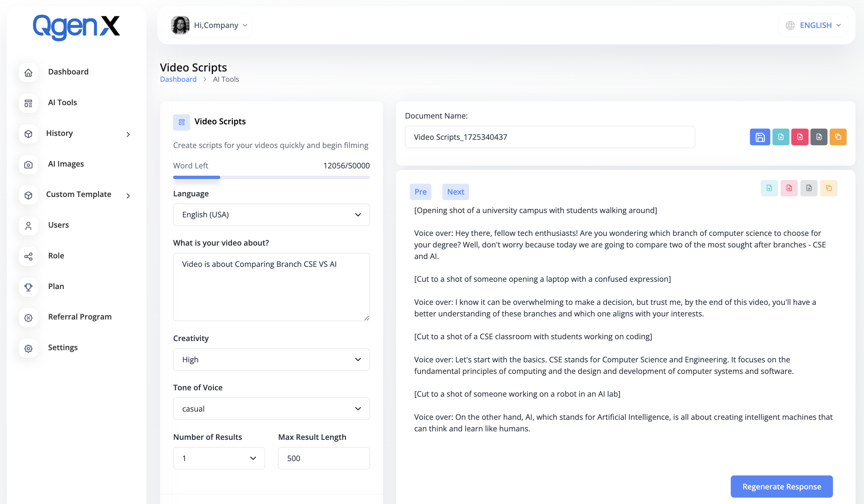Image resolution: width=864 pixels, height=504 pixels.
Task: Click the opening shot line of the script
Action: click(535, 210)
